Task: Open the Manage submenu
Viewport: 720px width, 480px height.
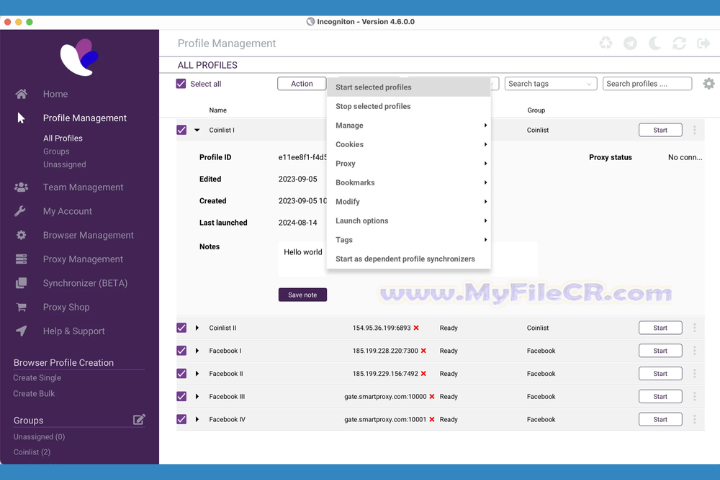Action: 409,125
